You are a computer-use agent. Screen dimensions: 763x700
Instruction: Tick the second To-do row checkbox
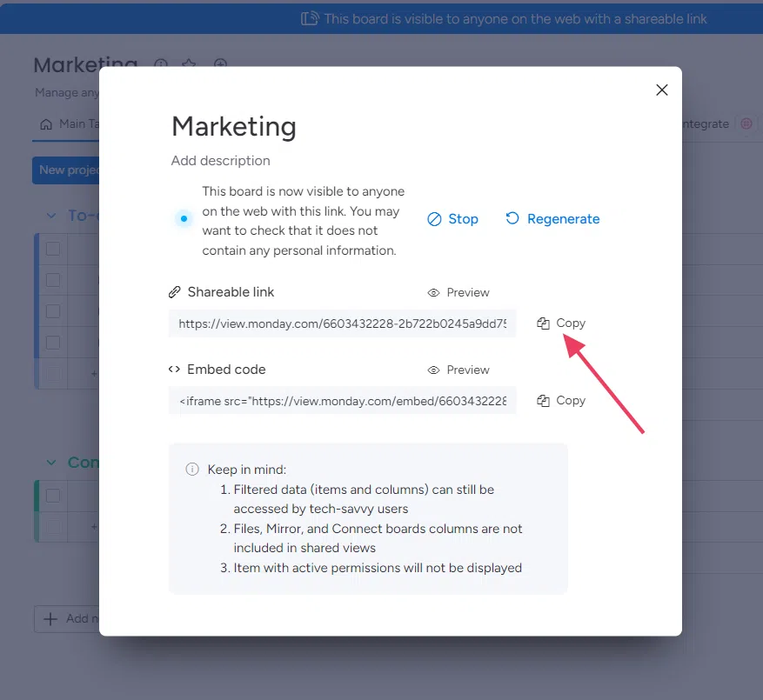(x=53, y=280)
